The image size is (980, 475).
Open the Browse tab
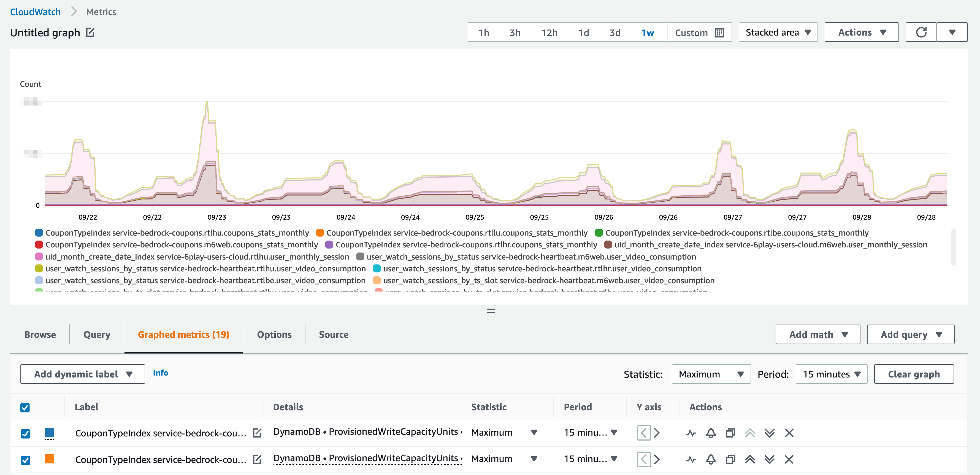tap(40, 334)
